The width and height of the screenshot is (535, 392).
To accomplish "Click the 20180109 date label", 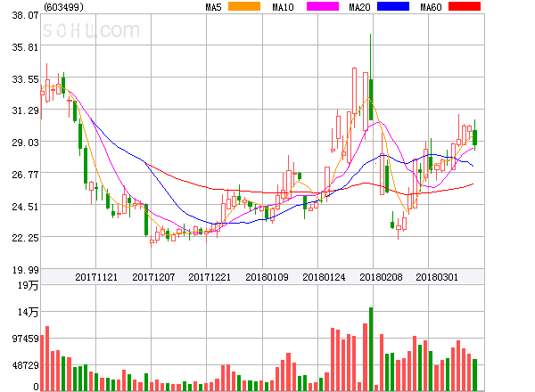I will pyautogui.click(x=267, y=277).
